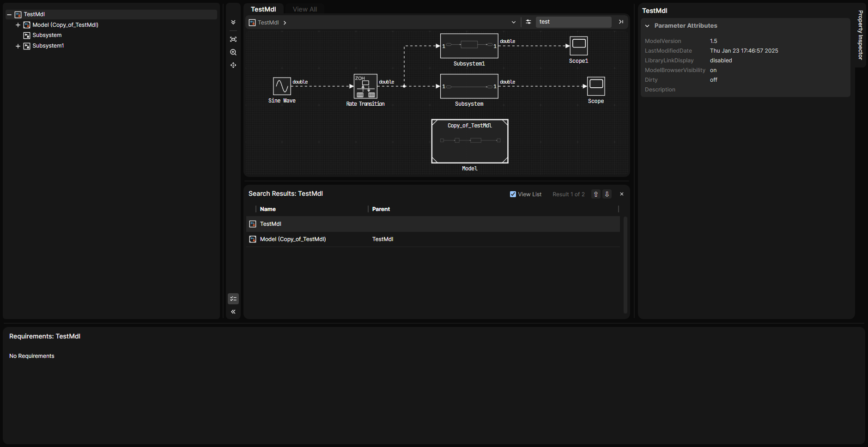Select the Scope block
The width and height of the screenshot is (868, 447).
(596, 86)
